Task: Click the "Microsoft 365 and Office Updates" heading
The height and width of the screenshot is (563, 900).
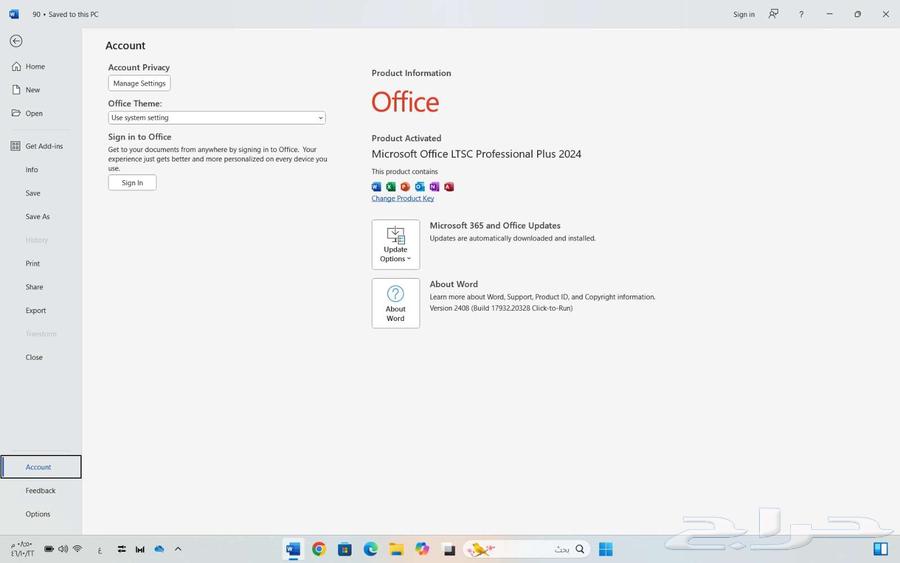Action: pyautogui.click(x=495, y=226)
